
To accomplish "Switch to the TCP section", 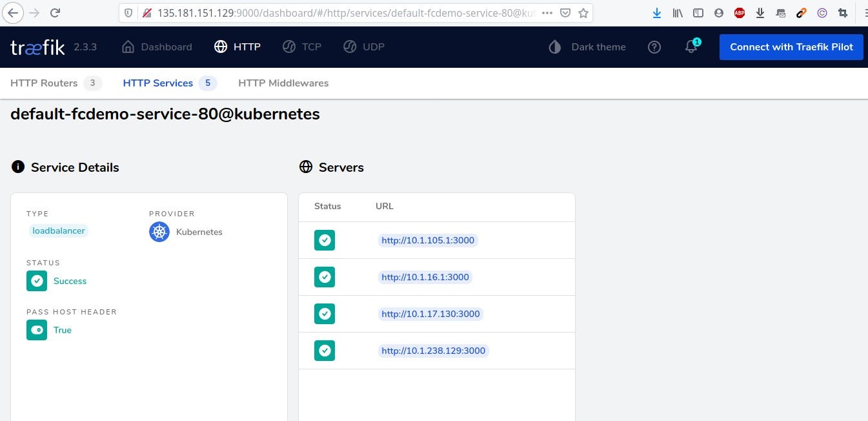I will 301,46.
